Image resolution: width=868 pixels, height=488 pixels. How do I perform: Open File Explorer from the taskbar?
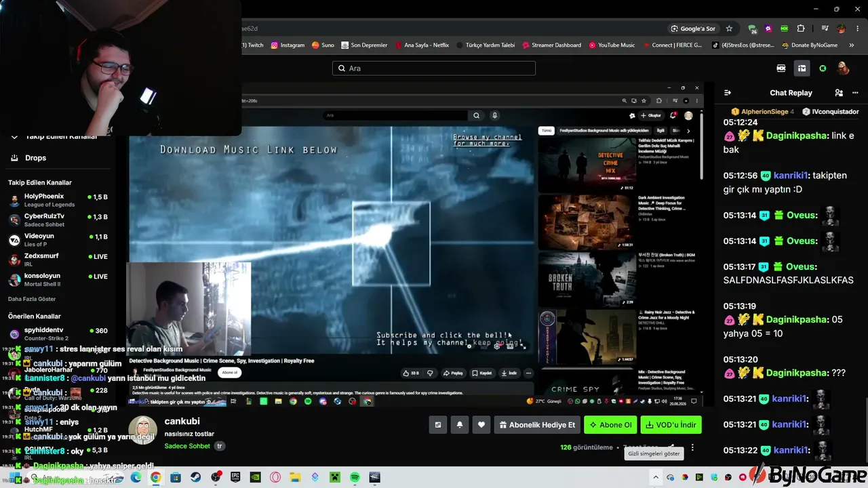tap(296, 478)
